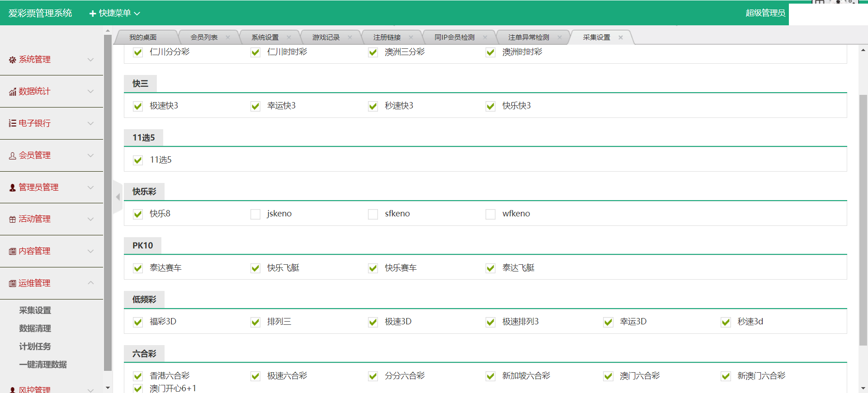
Task: Switch to the 会员列表 tab
Action: click(x=204, y=37)
